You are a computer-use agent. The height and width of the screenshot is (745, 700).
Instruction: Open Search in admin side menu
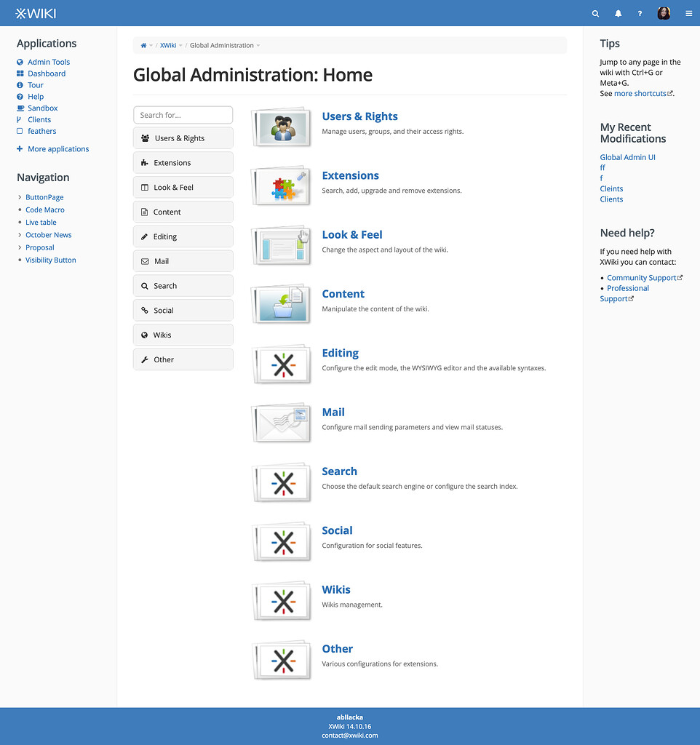pos(183,285)
